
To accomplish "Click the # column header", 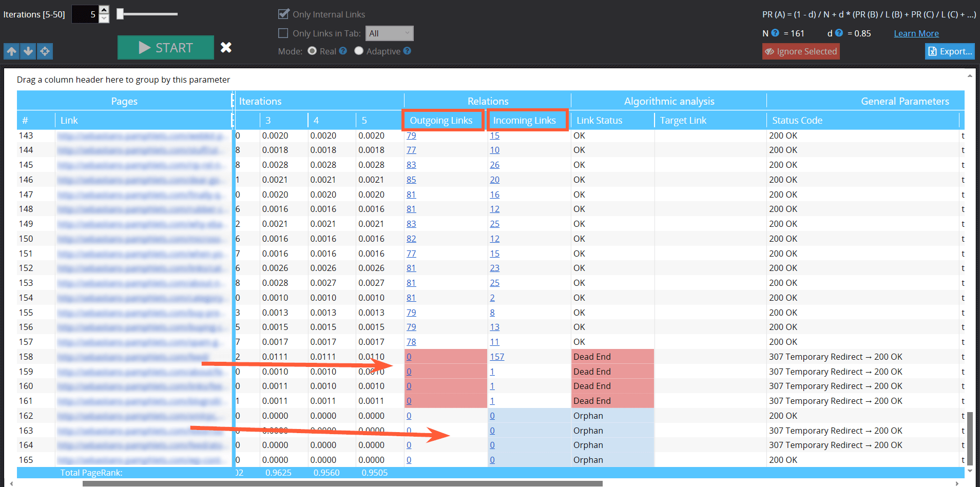I will coord(36,121).
